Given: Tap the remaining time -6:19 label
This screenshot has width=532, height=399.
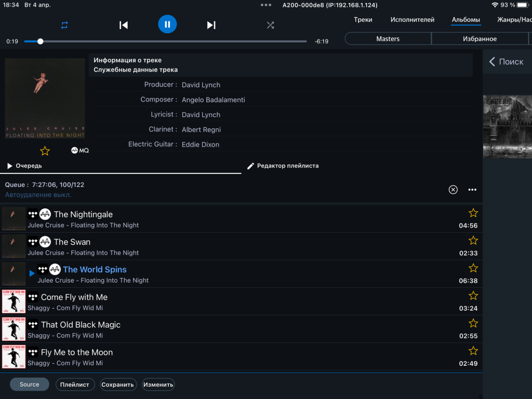Looking at the screenshot, I should (321, 42).
